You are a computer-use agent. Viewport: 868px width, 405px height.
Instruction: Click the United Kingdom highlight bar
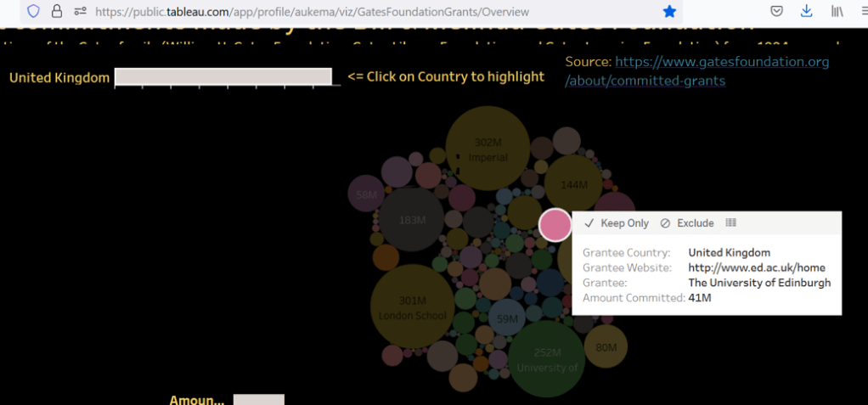pyautogui.click(x=223, y=77)
